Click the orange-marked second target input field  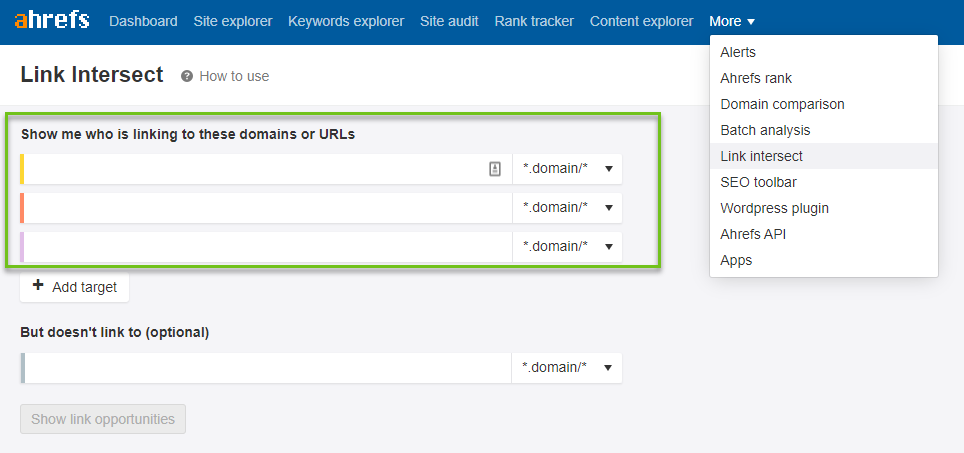266,208
